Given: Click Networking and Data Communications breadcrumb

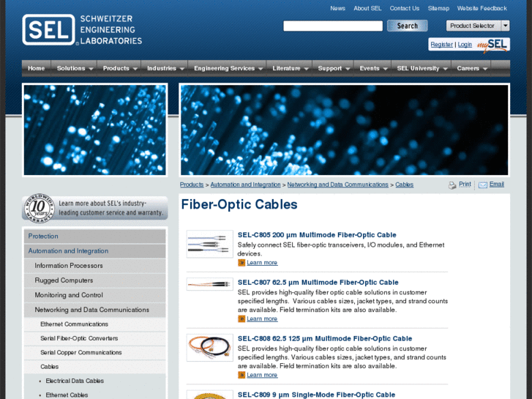Looking at the screenshot, I should pos(337,184).
